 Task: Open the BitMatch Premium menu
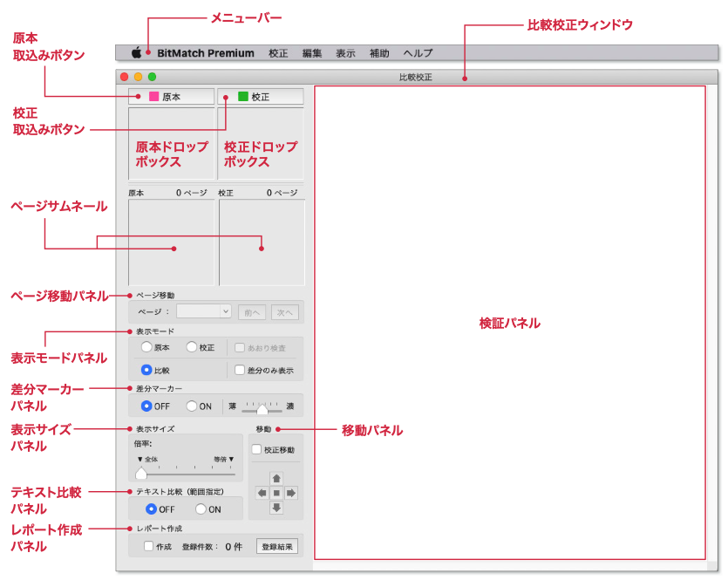pyautogui.click(x=205, y=53)
